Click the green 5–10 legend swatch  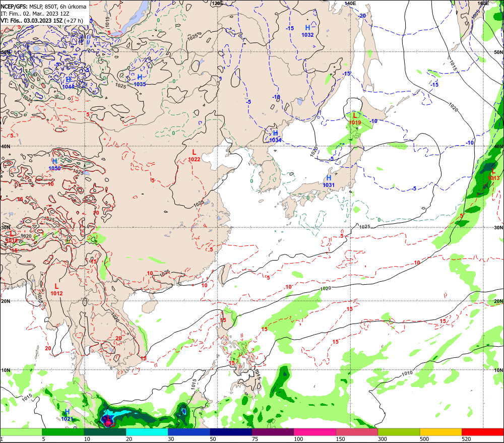[x=63, y=432]
